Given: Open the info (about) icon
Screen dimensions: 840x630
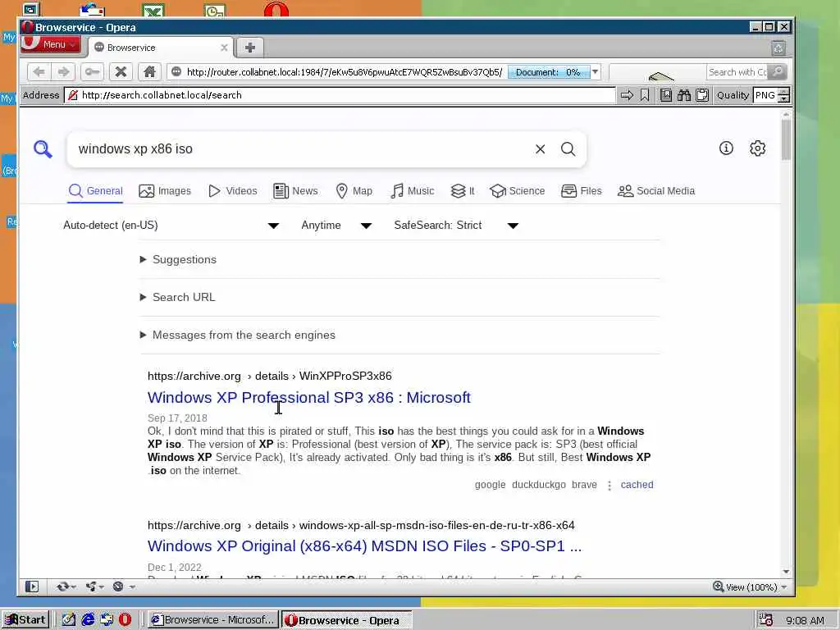Looking at the screenshot, I should (x=726, y=148).
